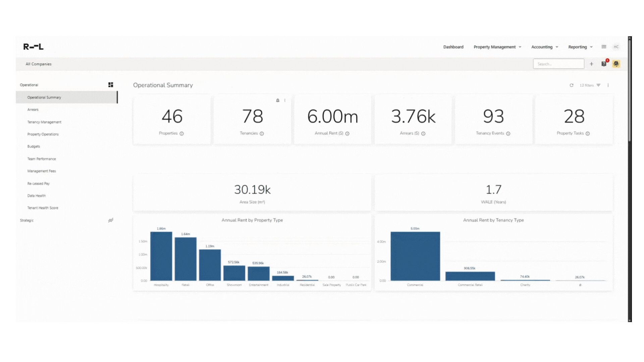Click the Strategic charts icon in the sidebar
644x362 pixels.
111,220
